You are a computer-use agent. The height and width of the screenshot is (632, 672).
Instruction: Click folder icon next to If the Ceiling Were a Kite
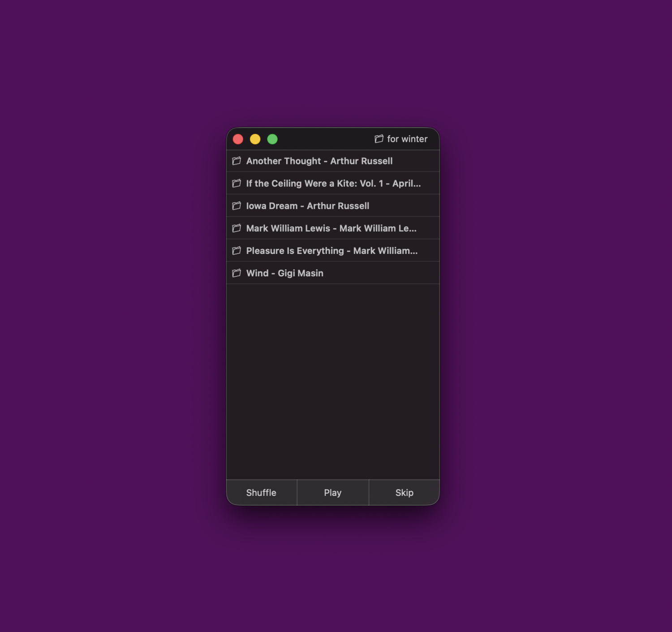(x=237, y=183)
